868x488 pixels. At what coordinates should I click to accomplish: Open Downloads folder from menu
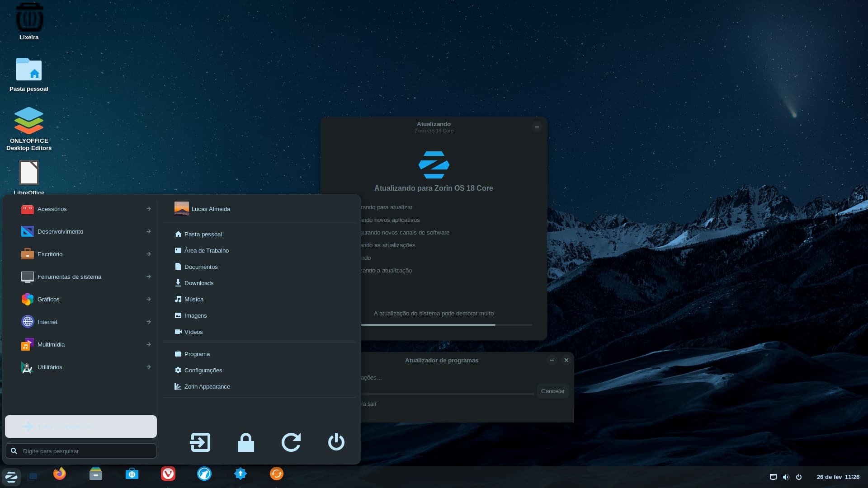pyautogui.click(x=198, y=283)
